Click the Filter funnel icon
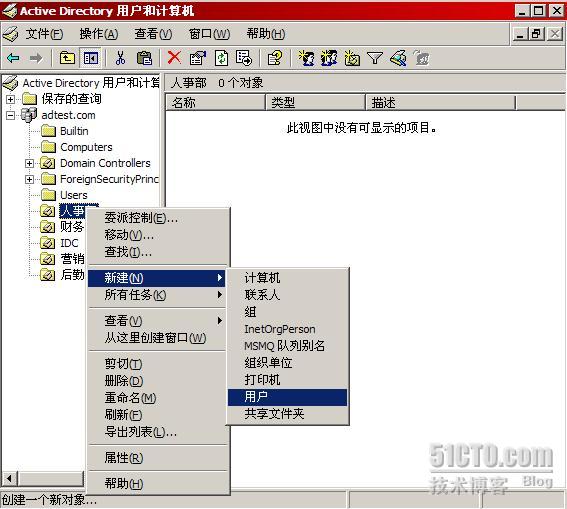Image resolution: width=567 pixels, height=509 pixels. (375, 58)
